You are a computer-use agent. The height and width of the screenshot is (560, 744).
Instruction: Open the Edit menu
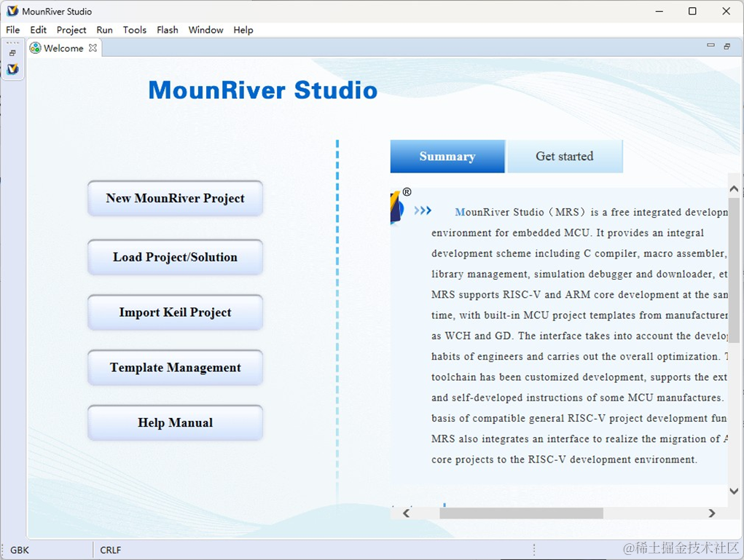pyautogui.click(x=39, y=30)
